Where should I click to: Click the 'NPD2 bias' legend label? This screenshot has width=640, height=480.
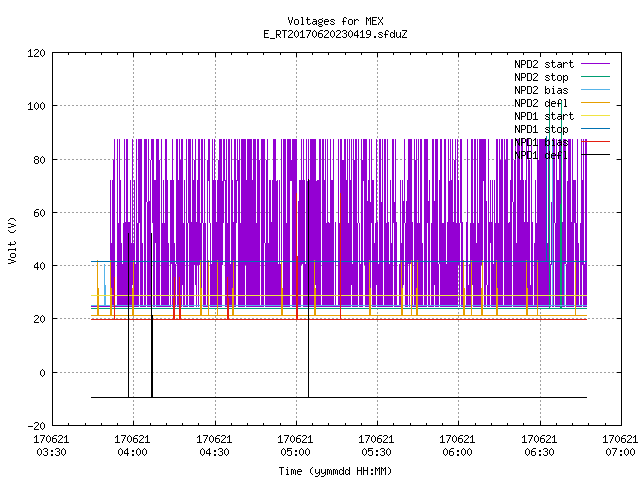coord(541,90)
